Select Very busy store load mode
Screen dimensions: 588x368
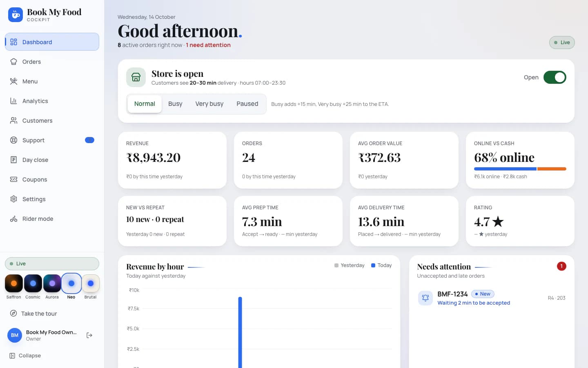pyautogui.click(x=209, y=104)
